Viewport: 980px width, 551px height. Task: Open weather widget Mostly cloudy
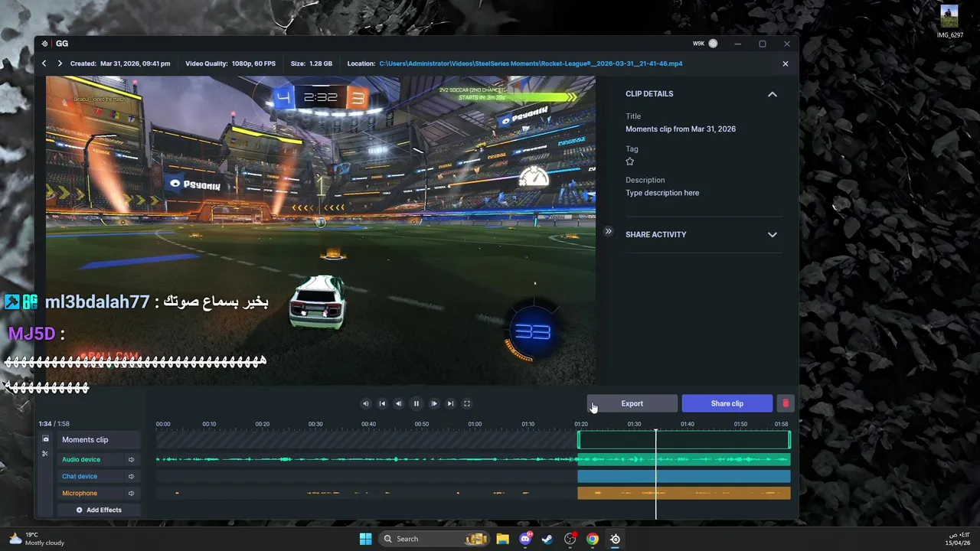click(x=36, y=539)
